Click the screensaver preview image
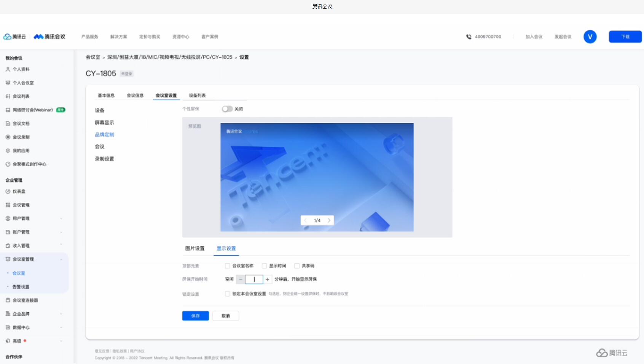The width and height of the screenshot is (644, 364). [x=317, y=177]
